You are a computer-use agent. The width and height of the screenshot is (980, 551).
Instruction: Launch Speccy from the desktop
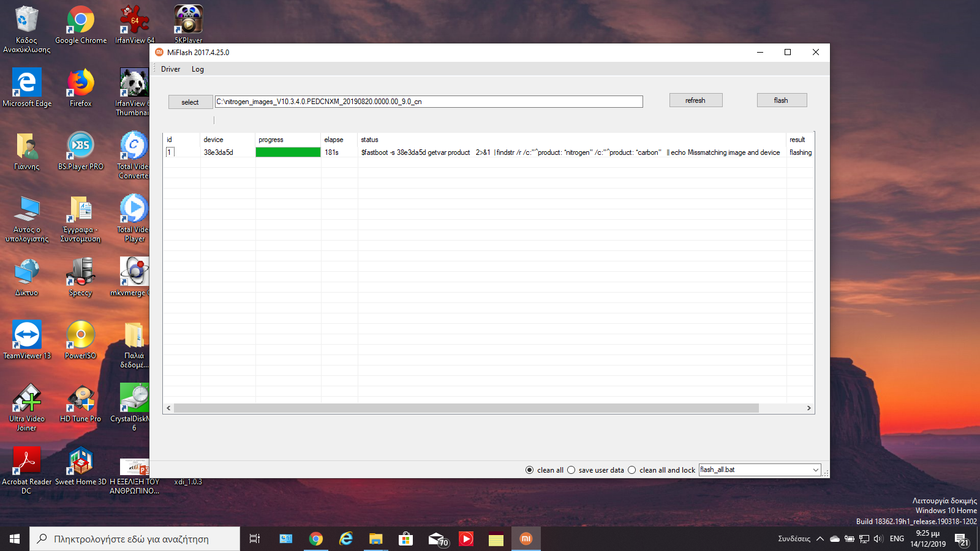pos(81,277)
